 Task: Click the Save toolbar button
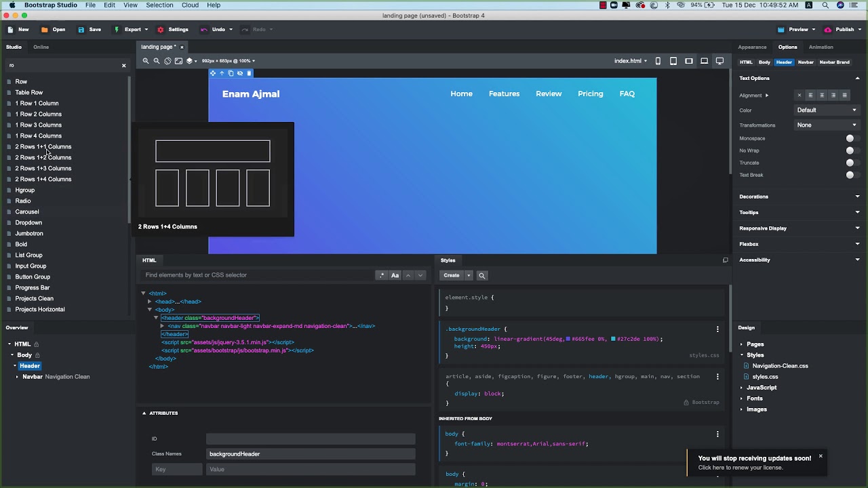click(x=90, y=30)
